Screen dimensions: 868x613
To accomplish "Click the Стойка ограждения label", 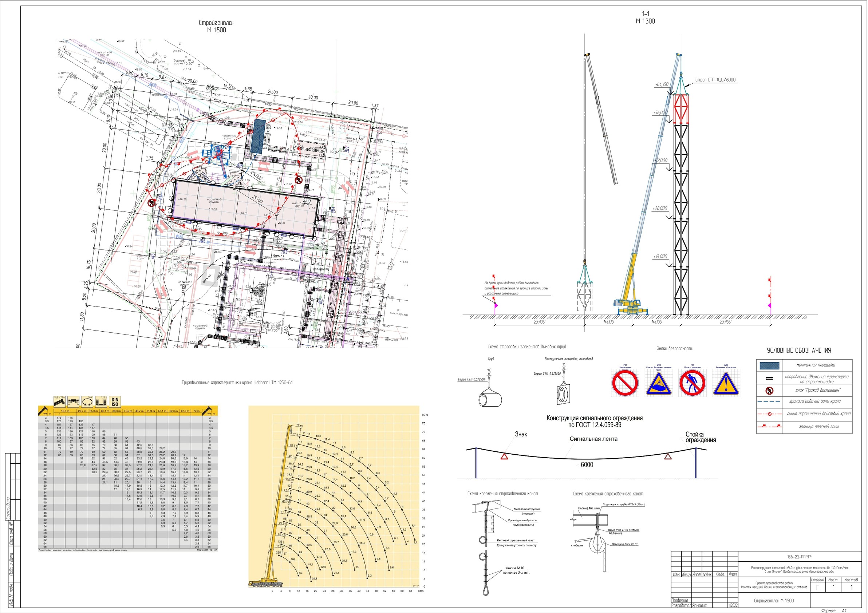I will (x=701, y=437).
